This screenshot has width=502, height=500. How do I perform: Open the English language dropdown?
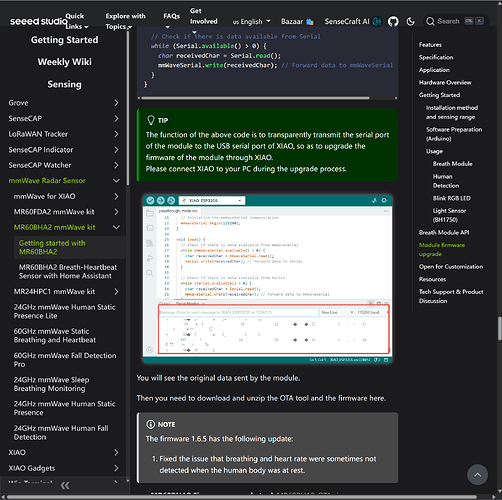251,22
